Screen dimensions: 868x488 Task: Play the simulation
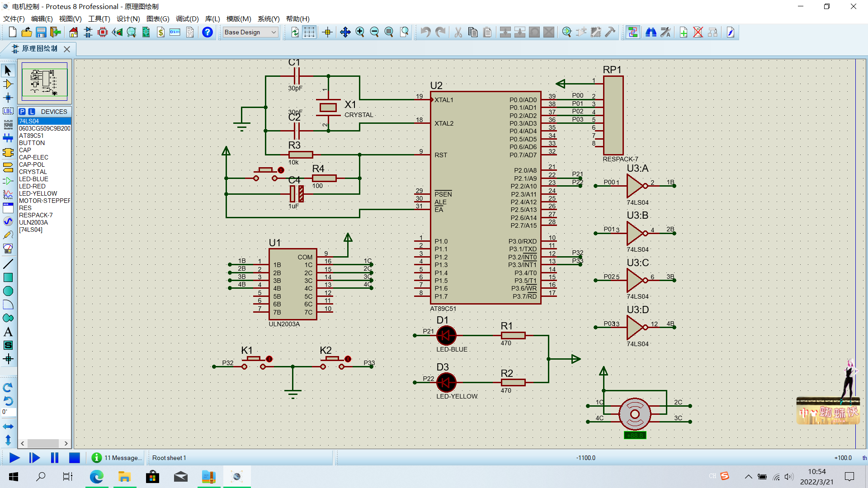point(14,458)
